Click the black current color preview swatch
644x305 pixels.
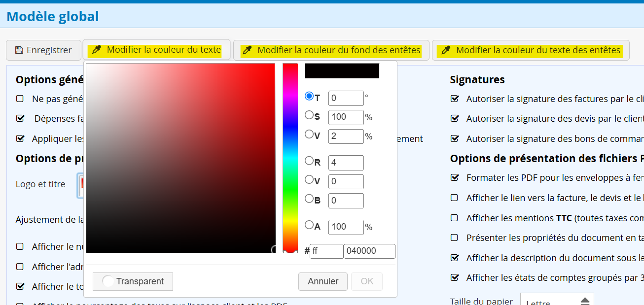coord(342,70)
